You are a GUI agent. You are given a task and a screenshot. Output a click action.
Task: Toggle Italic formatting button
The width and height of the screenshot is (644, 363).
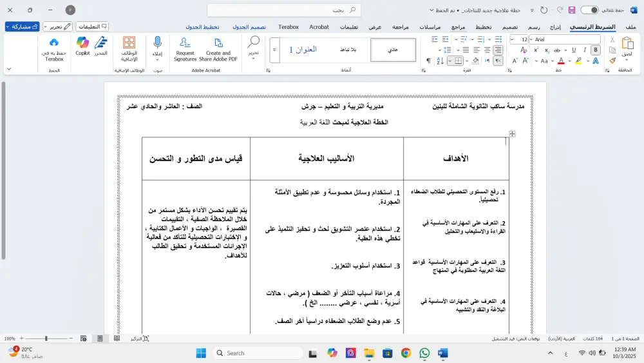tap(585, 50)
